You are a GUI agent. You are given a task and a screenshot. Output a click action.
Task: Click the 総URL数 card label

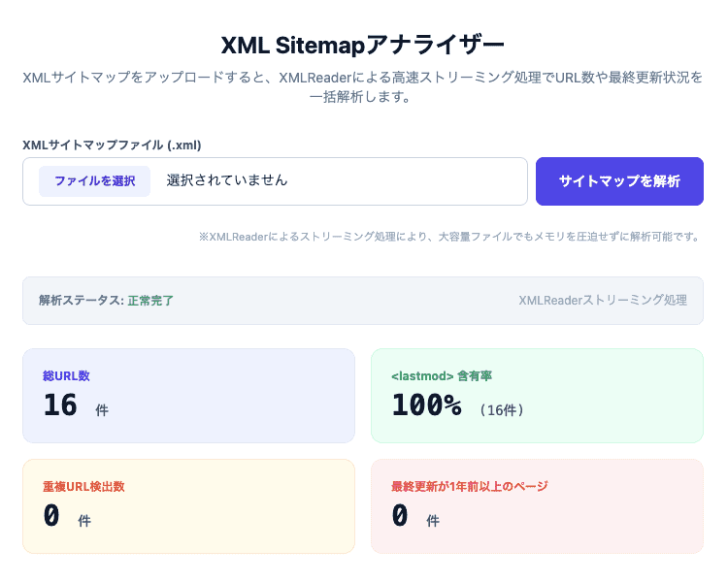pos(66,376)
